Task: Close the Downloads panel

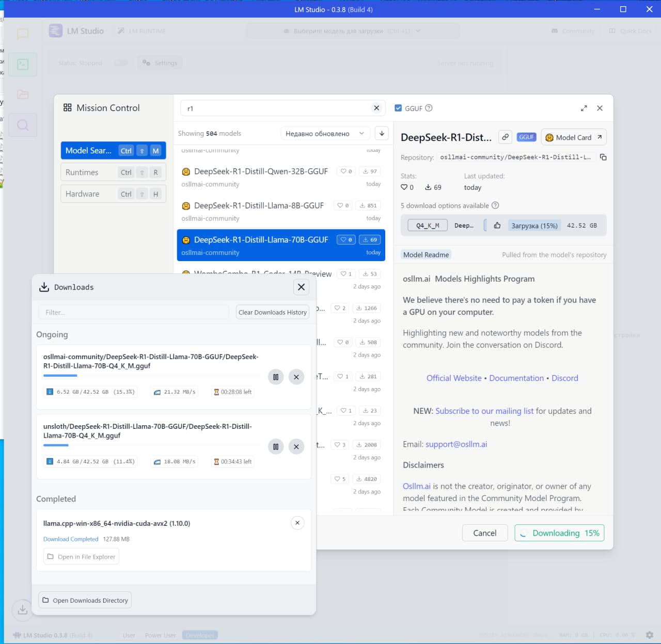Action: point(302,287)
